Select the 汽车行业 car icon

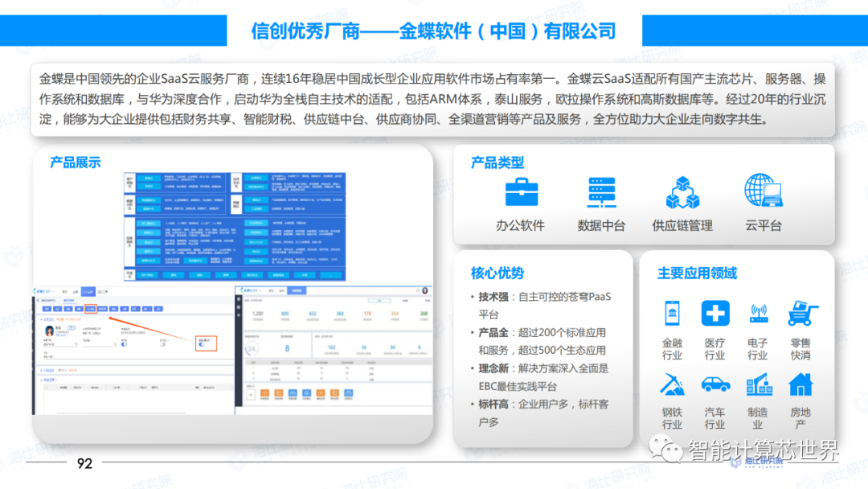pyautogui.click(x=714, y=384)
